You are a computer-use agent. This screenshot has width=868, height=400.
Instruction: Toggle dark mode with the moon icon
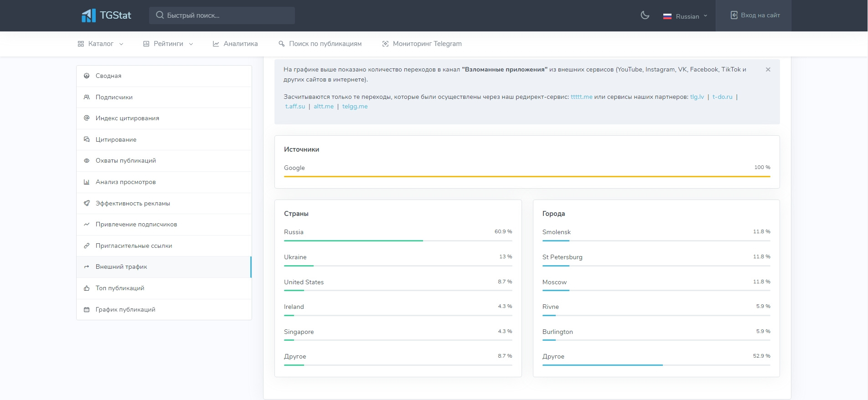tap(645, 15)
